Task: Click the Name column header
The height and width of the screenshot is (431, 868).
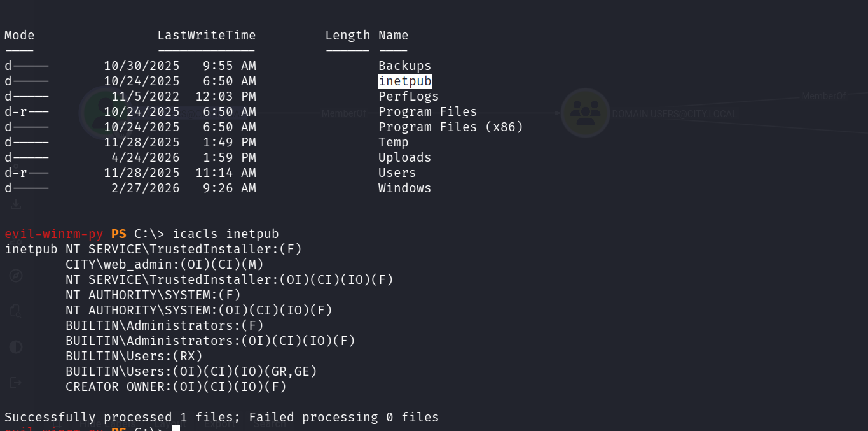Action: coord(393,35)
